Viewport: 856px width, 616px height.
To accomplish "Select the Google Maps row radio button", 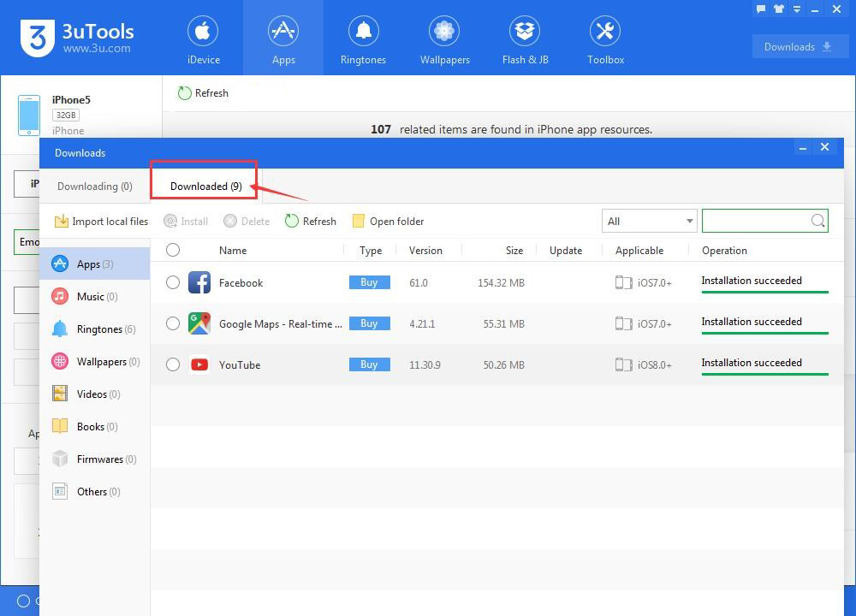I will tap(173, 323).
